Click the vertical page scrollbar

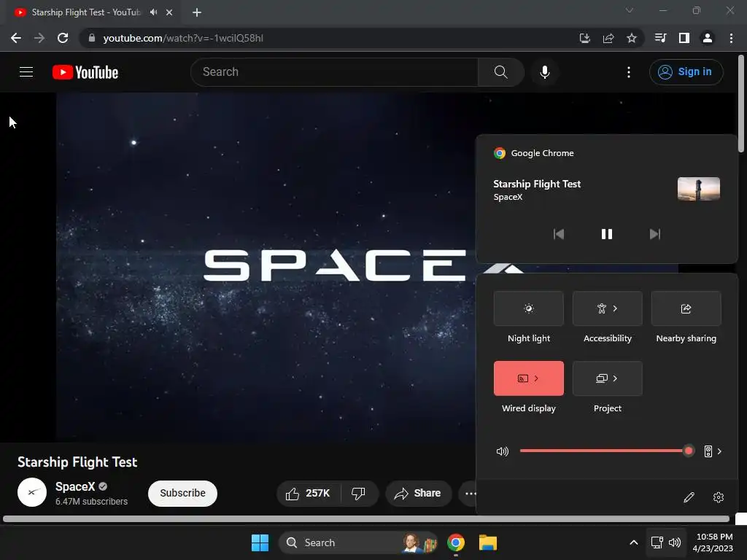[741, 104]
